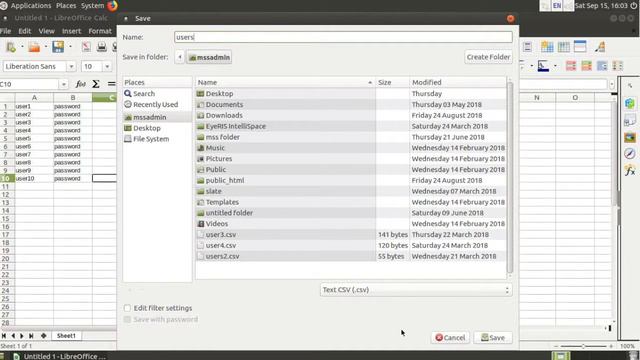Click the Print icon in Calc toolbar

pyautogui.click(x=102, y=47)
